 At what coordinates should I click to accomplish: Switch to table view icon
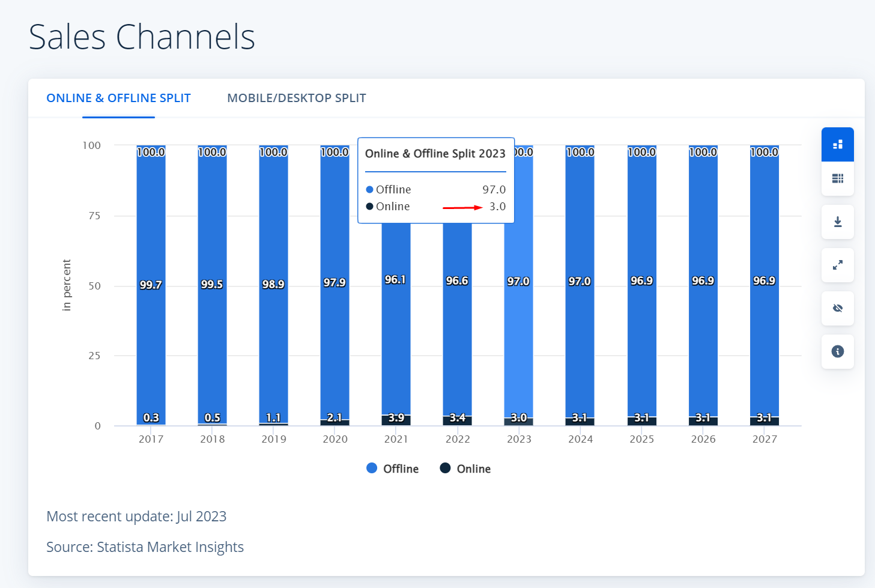pyautogui.click(x=838, y=179)
